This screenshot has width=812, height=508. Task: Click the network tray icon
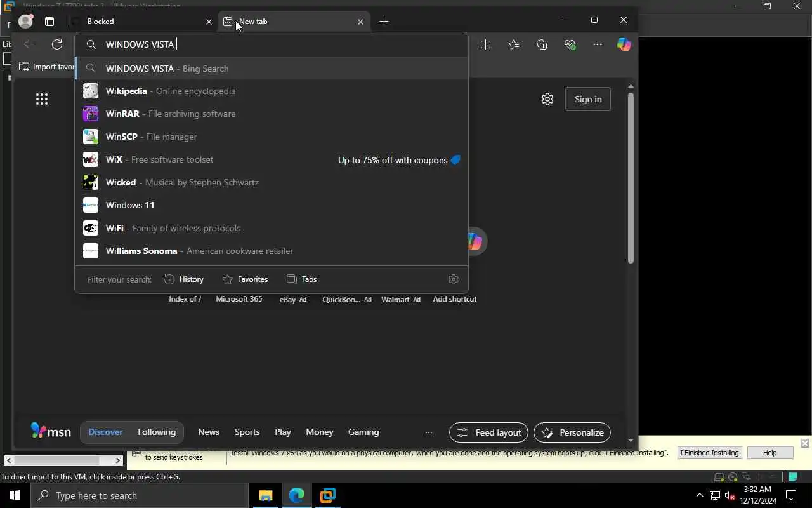715,496
